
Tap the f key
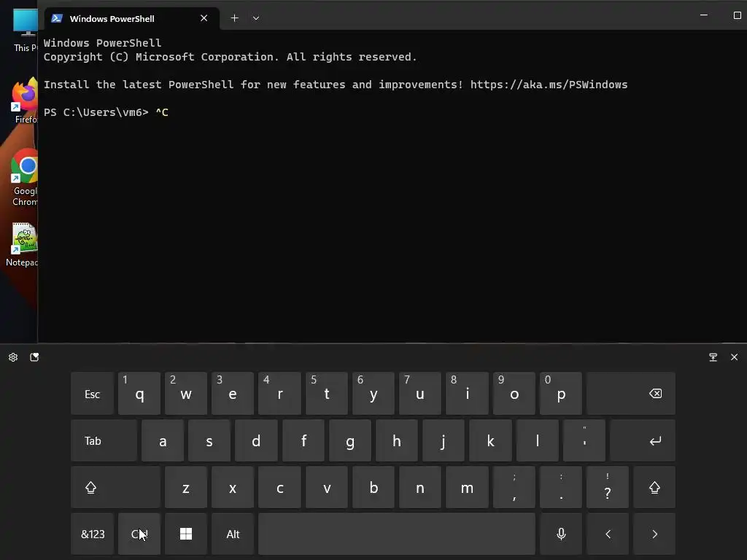(x=303, y=440)
